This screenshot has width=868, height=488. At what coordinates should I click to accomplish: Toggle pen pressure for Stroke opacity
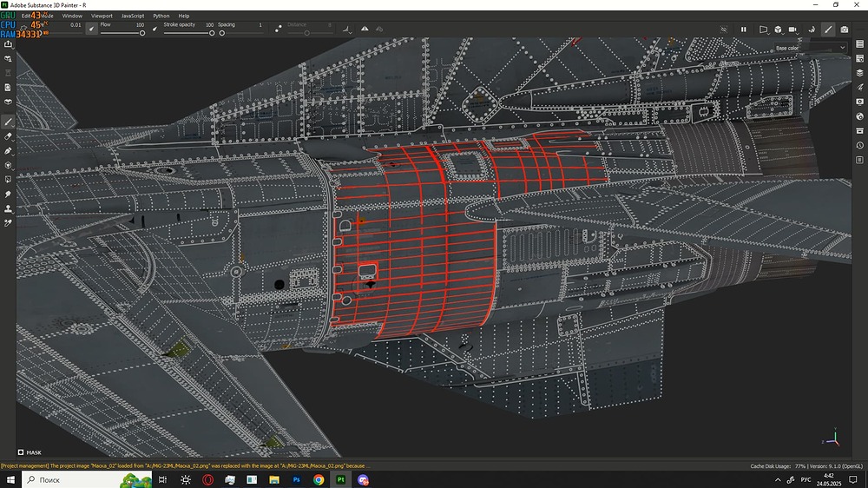tap(155, 29)
